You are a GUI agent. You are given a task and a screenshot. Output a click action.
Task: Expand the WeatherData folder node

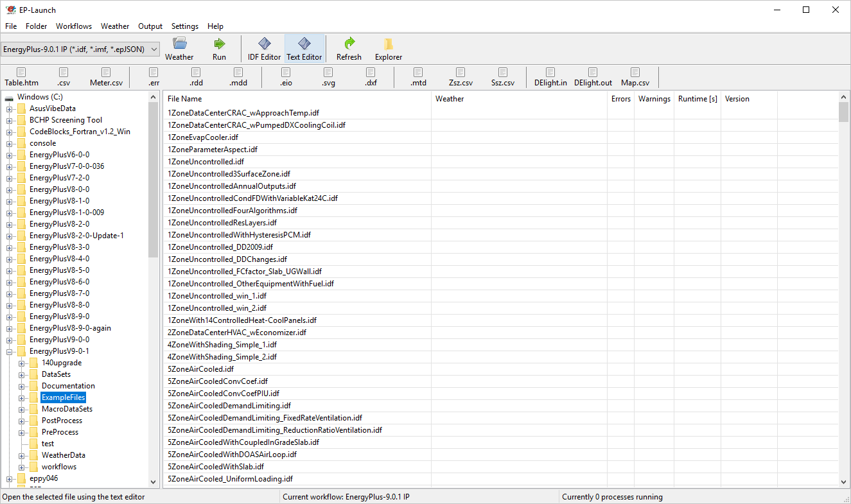(22, 455)
